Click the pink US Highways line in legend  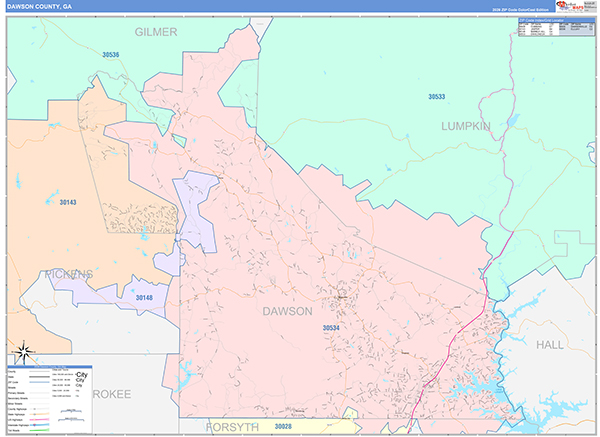pos(39,419)
